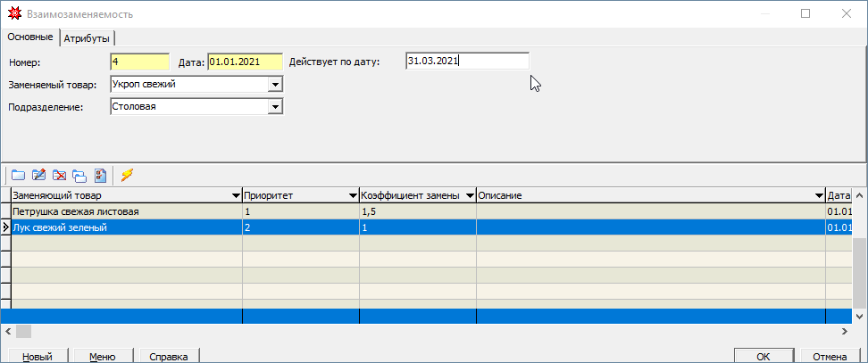Select the Петрушка свежая листовая row
868x363 pixels.
click(x=125, y=211)
